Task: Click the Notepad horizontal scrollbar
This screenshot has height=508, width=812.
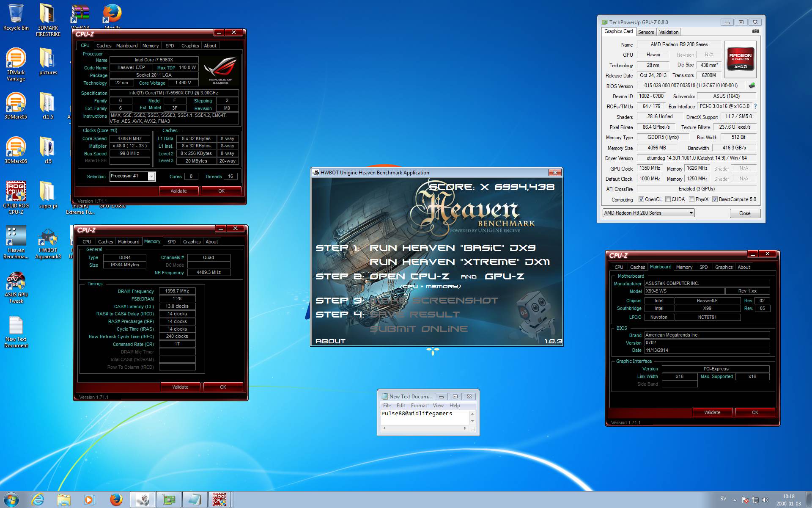Action: point(425,428)
